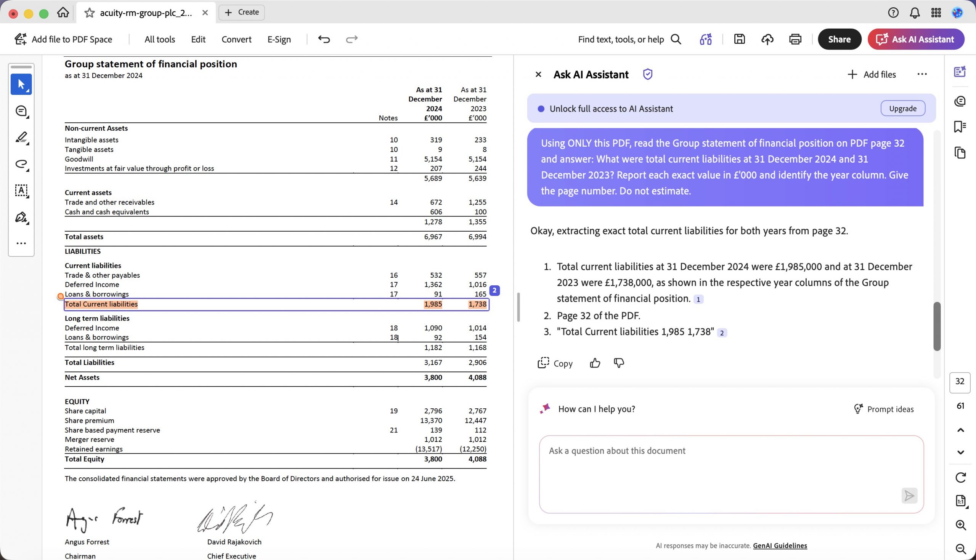The height and width of the screenshot is (560, 976).
Task: Open citation 1 in AI answer
Action: click(x=698, y=299)
